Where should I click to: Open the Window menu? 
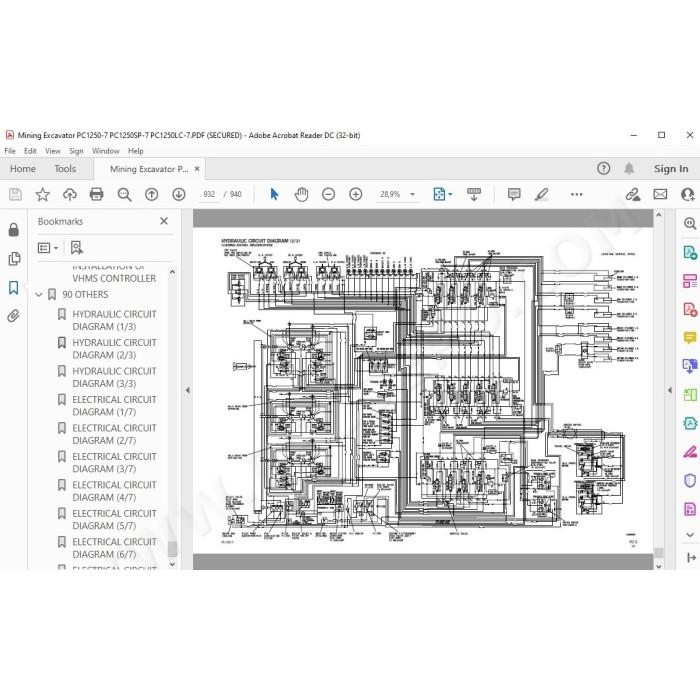point(106,151)
